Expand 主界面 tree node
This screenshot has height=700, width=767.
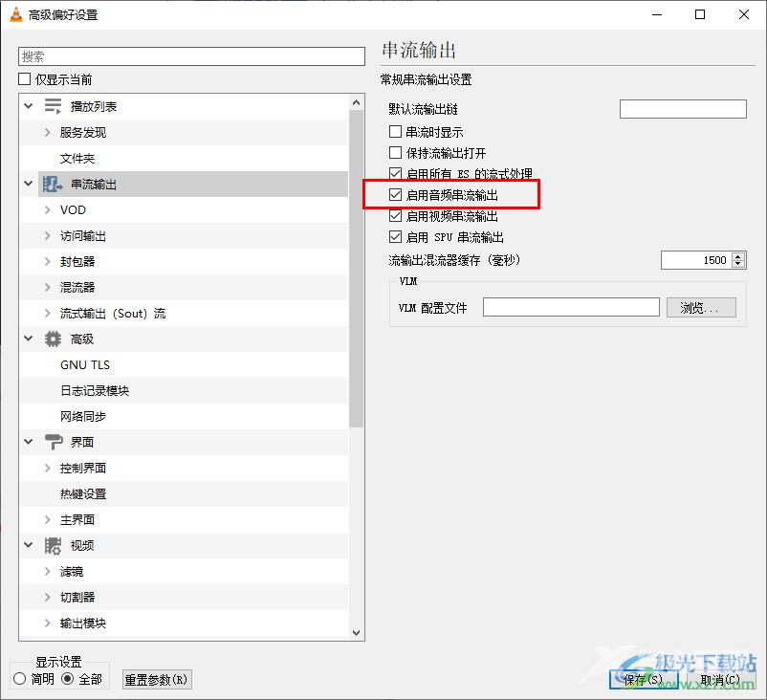[48, 519]
